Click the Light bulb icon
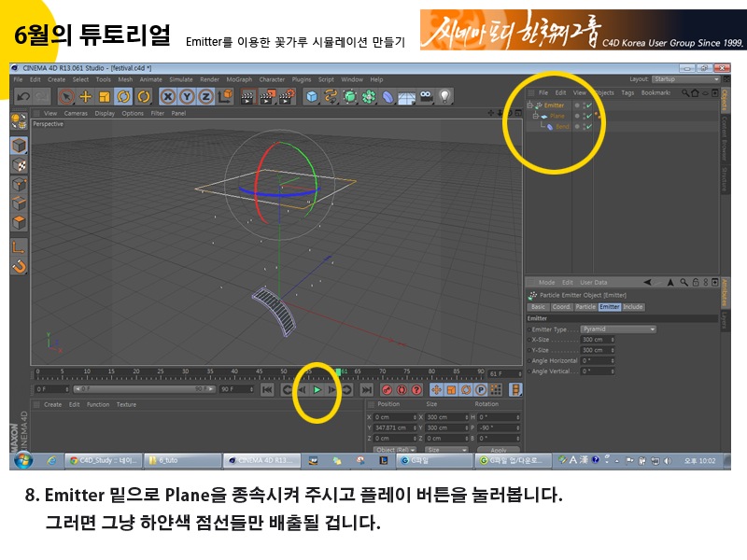The height and width of the screenshot is (560, 747). pos(445,96)
